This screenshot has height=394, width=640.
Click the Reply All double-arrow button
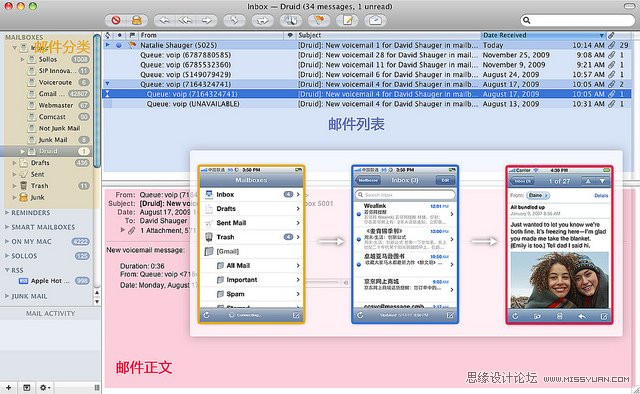tap(185, 20)
